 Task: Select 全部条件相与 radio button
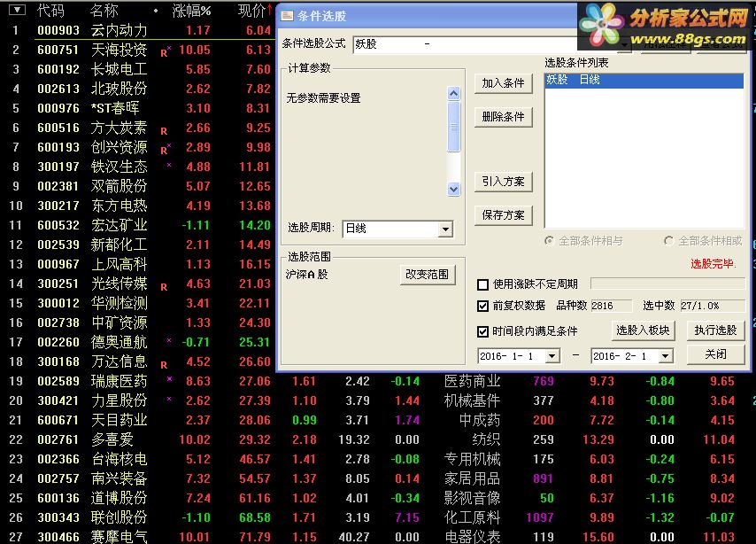pos(549,240)
